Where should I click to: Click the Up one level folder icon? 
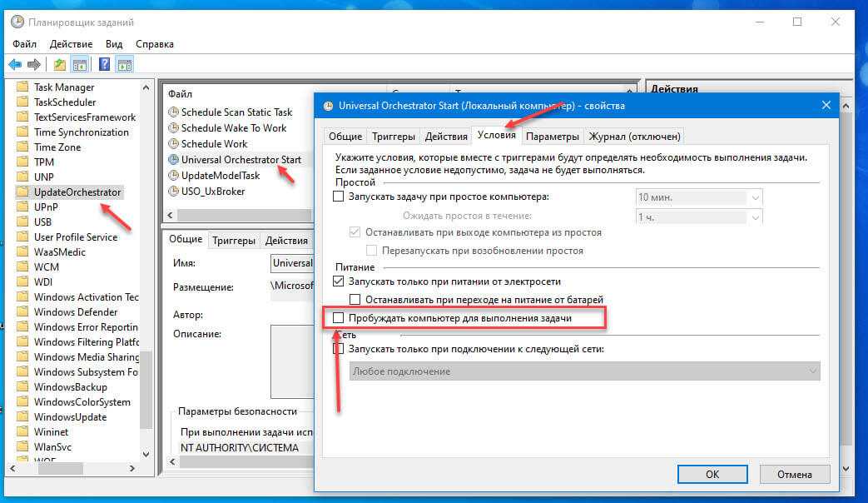[x=60, y=64]
